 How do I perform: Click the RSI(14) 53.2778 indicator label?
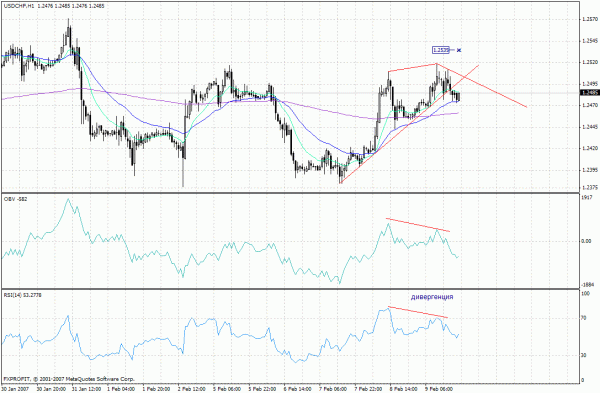click(23, 295)
